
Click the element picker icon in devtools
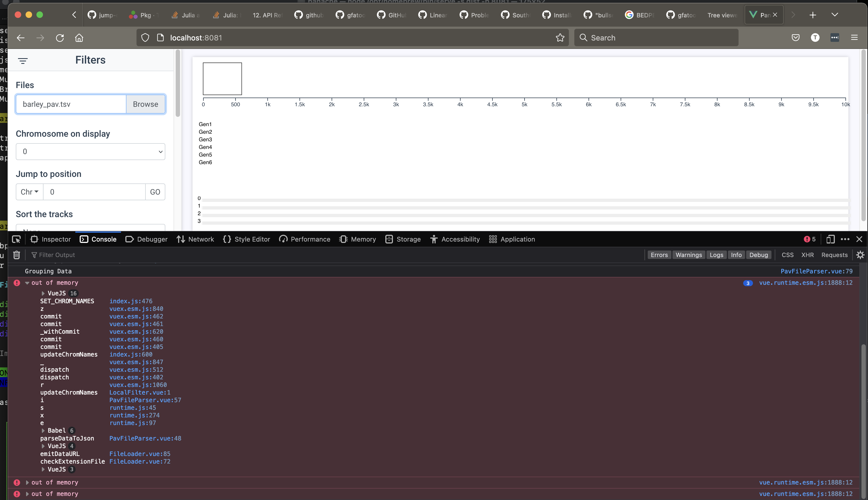tap(16, 239)
